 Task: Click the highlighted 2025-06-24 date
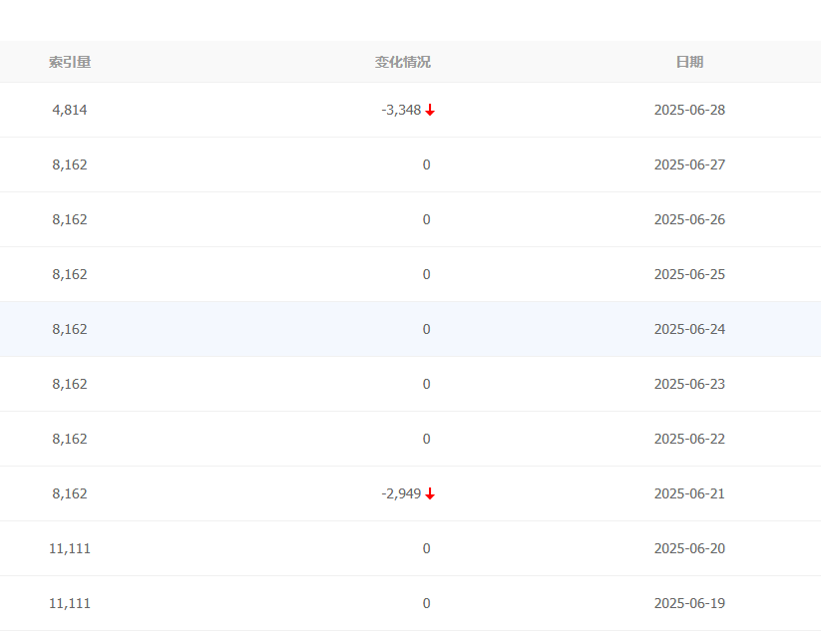tap(689, 329)
